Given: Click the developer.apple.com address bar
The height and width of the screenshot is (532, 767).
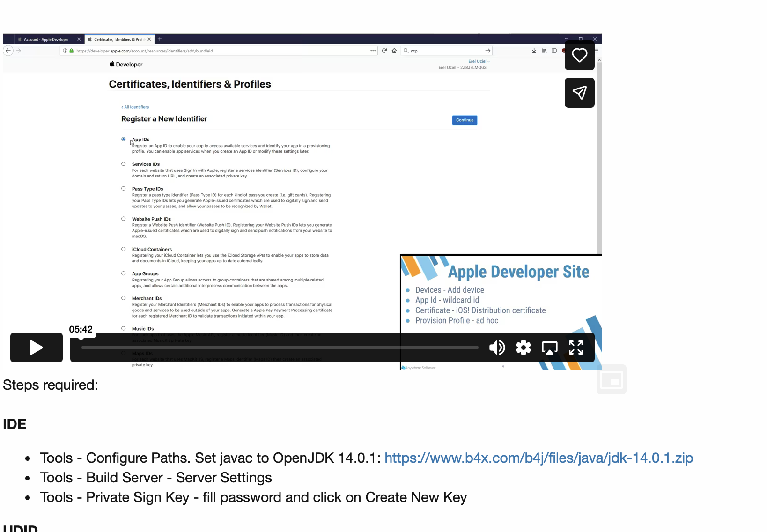Looking at the screenshot, I should point(219,51).
